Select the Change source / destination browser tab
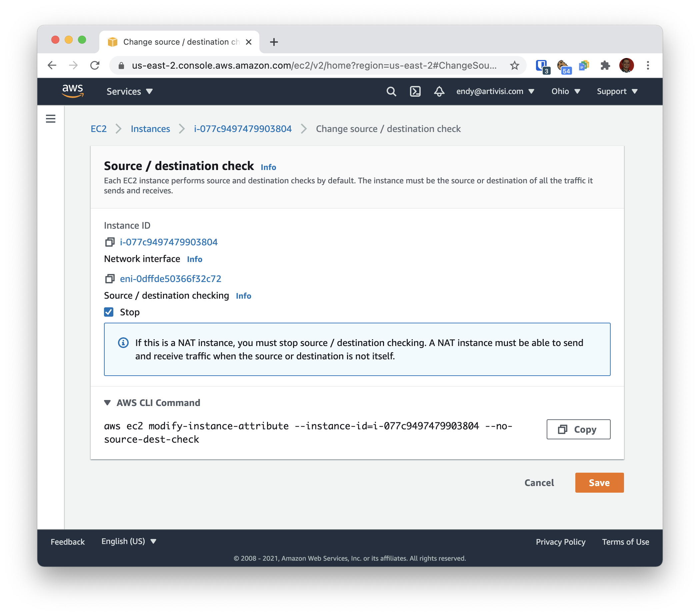 click(179, 42)
